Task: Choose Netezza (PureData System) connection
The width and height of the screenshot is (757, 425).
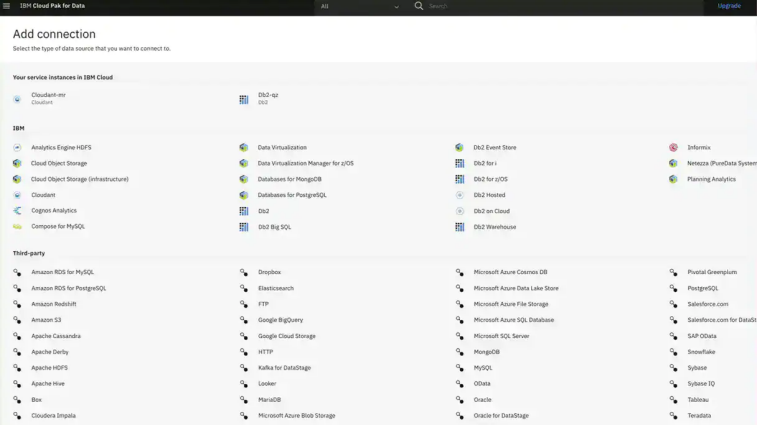Action: (722, 163)
